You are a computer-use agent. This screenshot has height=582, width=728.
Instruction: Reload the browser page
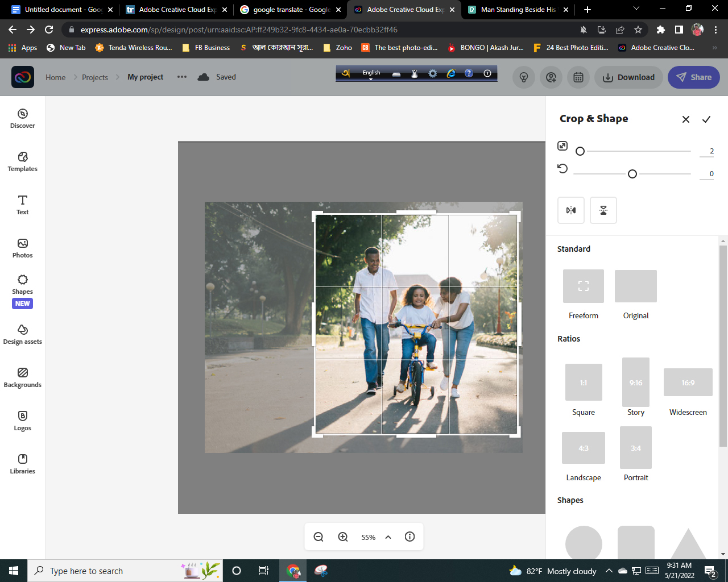49,30
